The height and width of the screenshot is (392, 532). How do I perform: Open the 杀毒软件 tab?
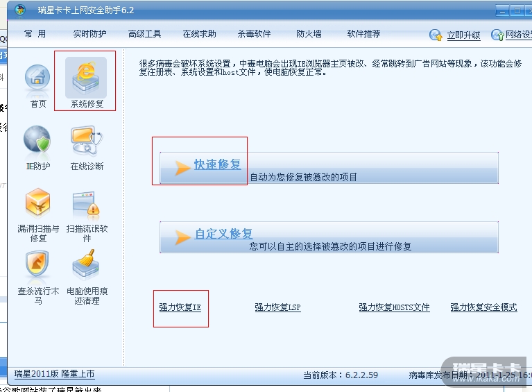pyautogui.click(x=254, y=33)
